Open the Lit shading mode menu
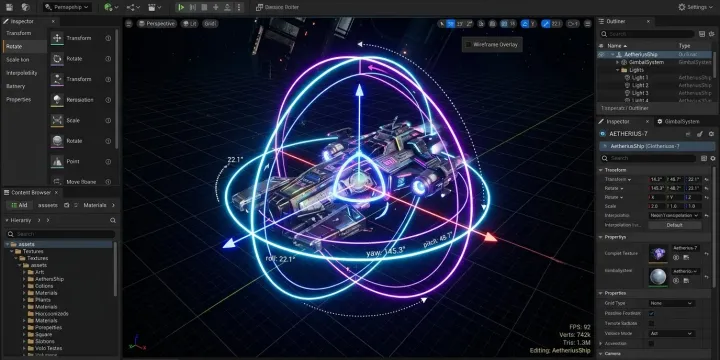The height and width of the screenshot is (360, 720). (189, 23)
